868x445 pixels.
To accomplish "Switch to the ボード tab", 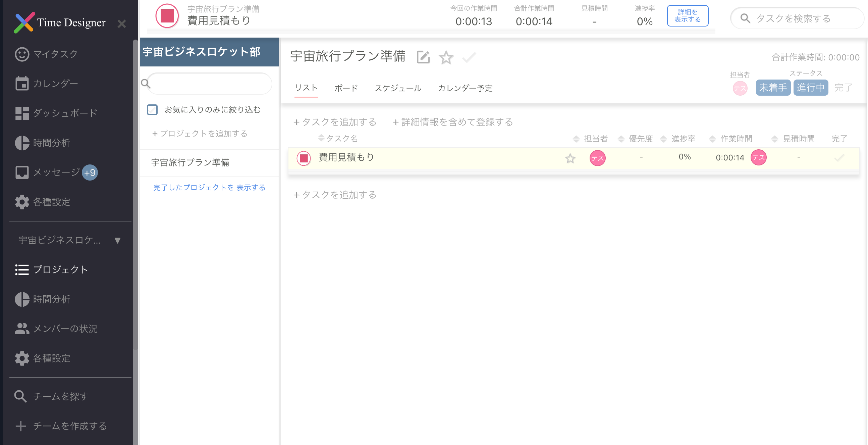I will click(x=346, y=88).
